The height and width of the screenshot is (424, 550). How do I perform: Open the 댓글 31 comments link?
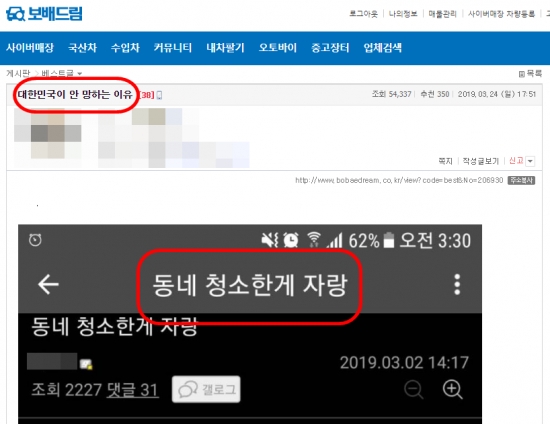(132, 390)
